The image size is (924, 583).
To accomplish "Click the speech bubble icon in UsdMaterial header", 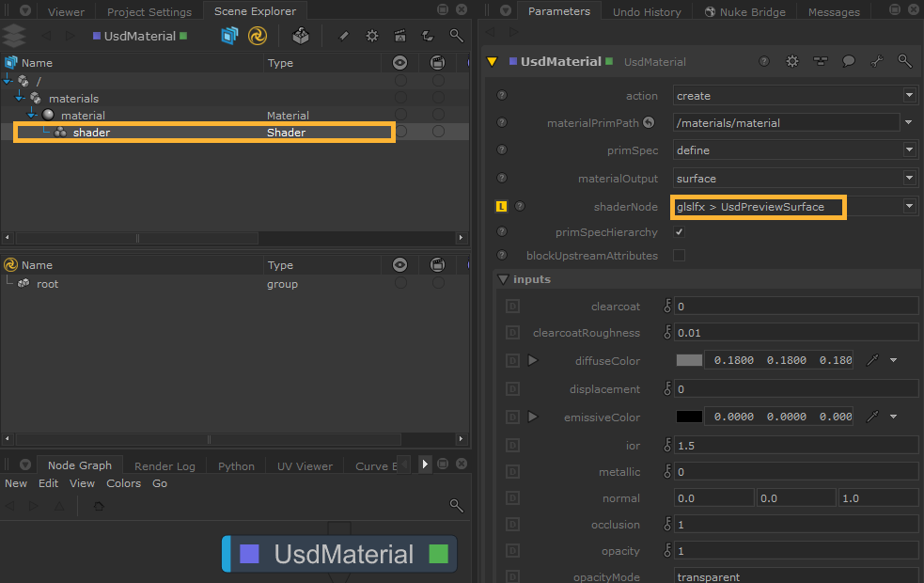I will point(848,61).
